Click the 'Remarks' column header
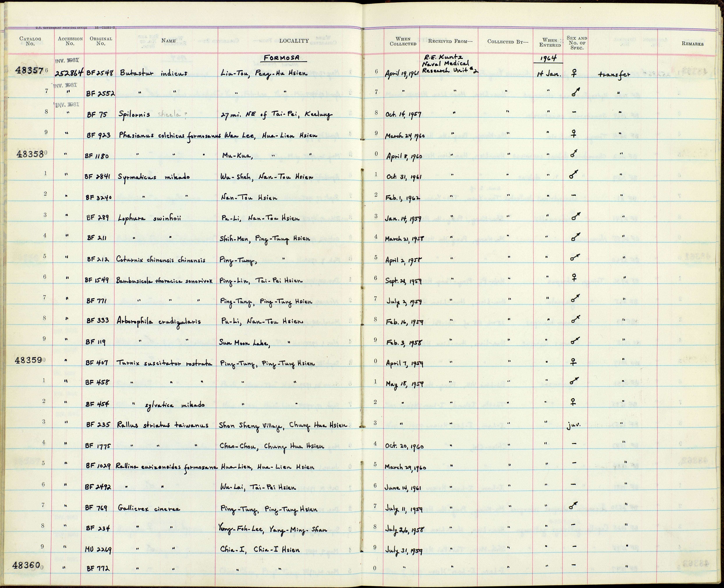This screenshot has width=724, height=588. (692, 44)
